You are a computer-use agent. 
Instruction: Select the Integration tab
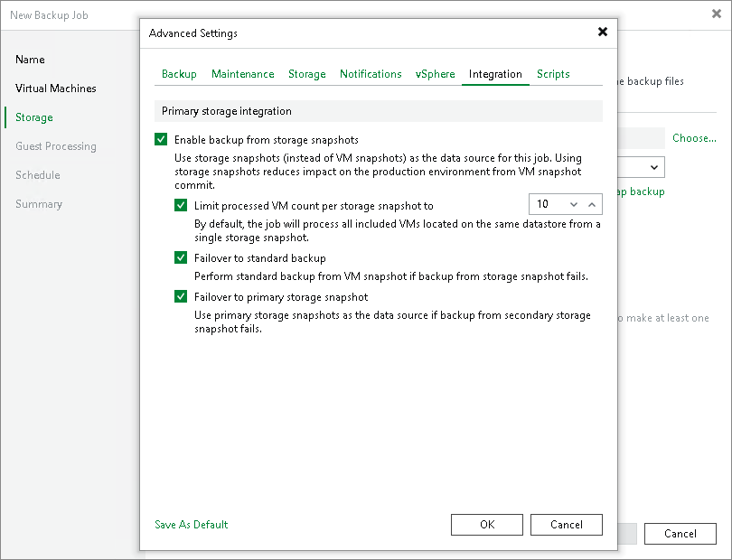click(x=495, y=74)
